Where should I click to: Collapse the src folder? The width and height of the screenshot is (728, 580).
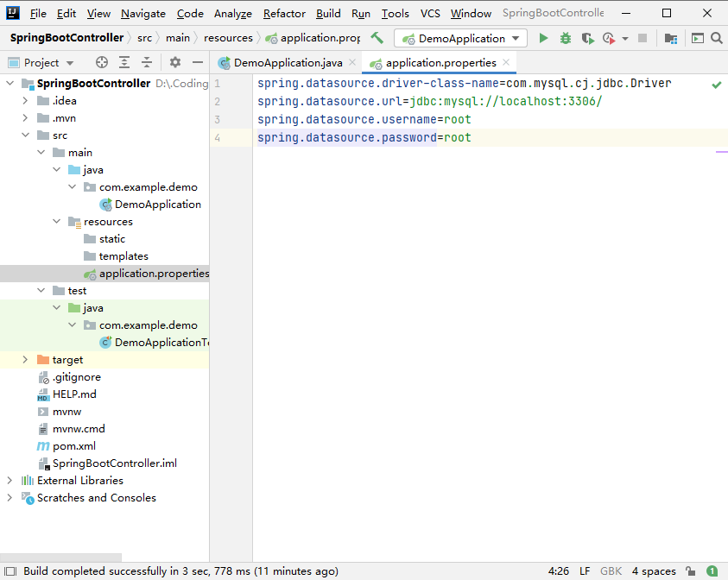[26, 135]
